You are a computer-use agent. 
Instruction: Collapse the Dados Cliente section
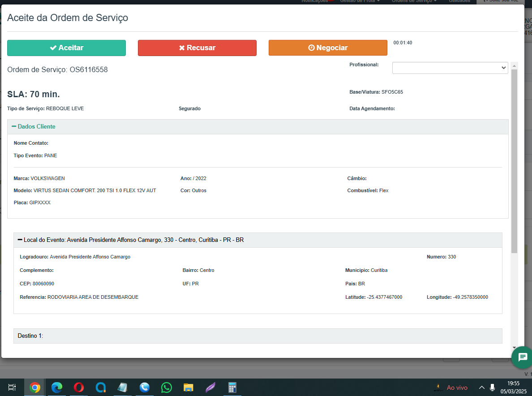point(34,127)
